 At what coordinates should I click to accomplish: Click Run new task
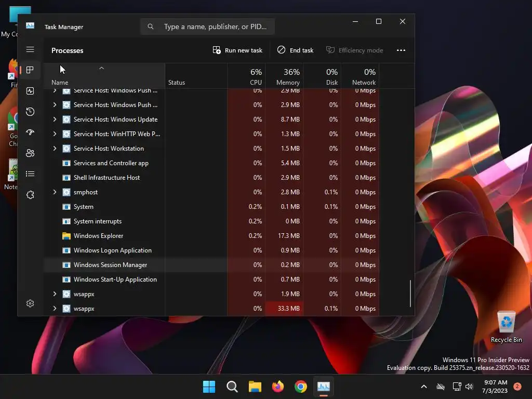(x=237, y=50)
